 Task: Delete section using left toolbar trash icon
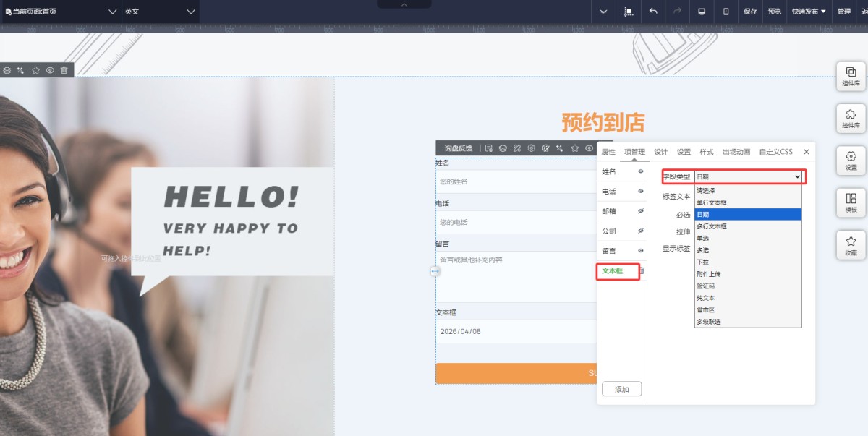pyautogui.click(x=64, y=70)
